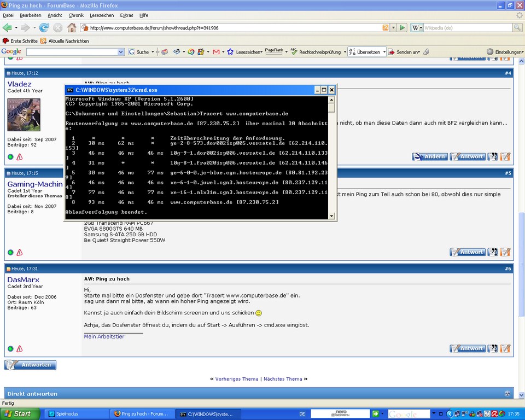Open the Mein Arbeitstier signature link
Viewport: 525px width, 420px height.
pos(104,336)
